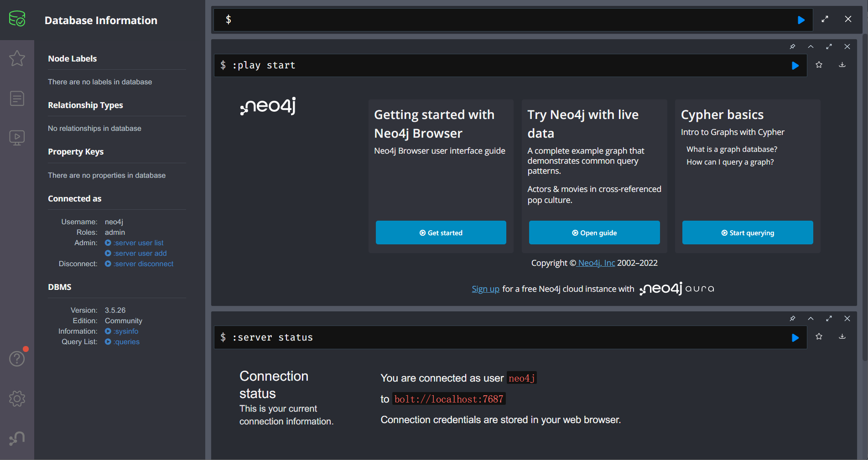This screenshot has height=460, width=868.
Task: Favorite the :server status command
Action: coord(819,336)
